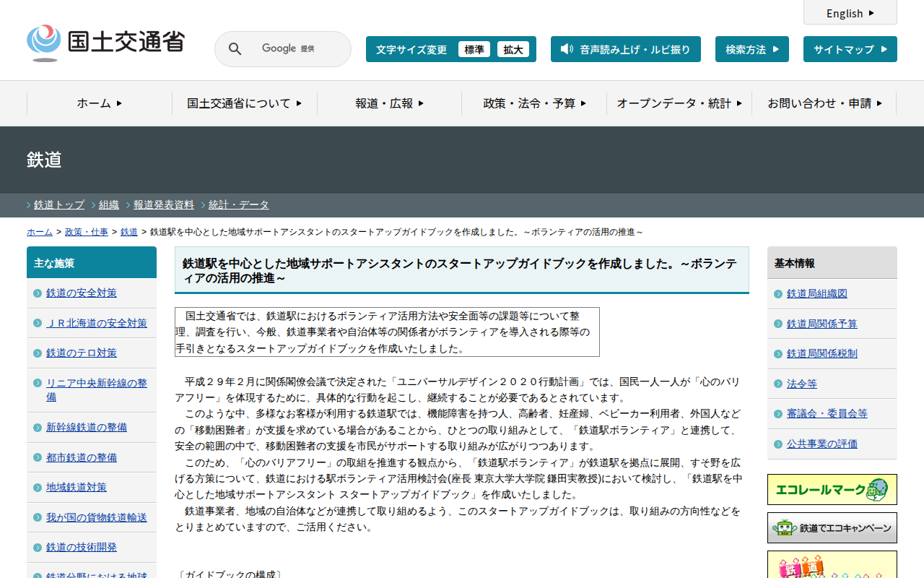Click bullet icon beside 地域鉄道対策

coord(38,488)
